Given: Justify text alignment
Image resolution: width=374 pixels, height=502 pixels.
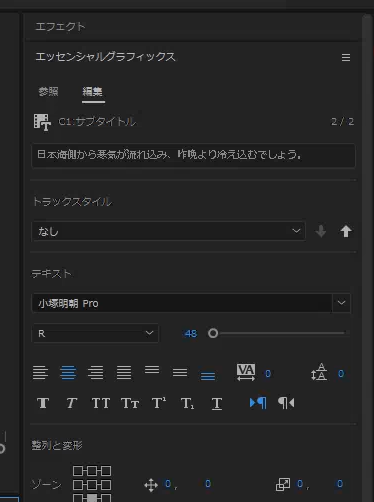Looking at the screenshot, I should [x=124, y=372].
